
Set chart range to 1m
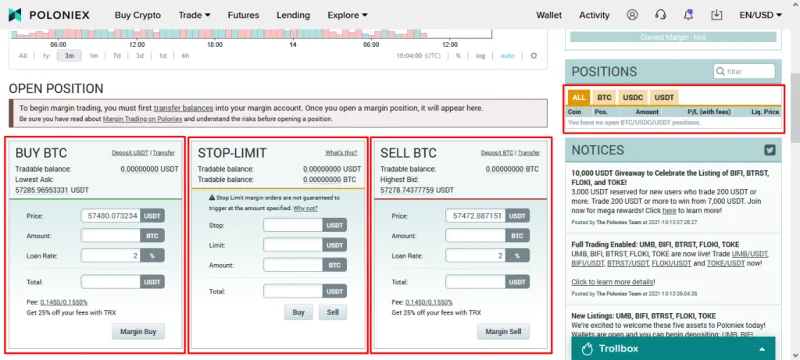coord(93,56)
